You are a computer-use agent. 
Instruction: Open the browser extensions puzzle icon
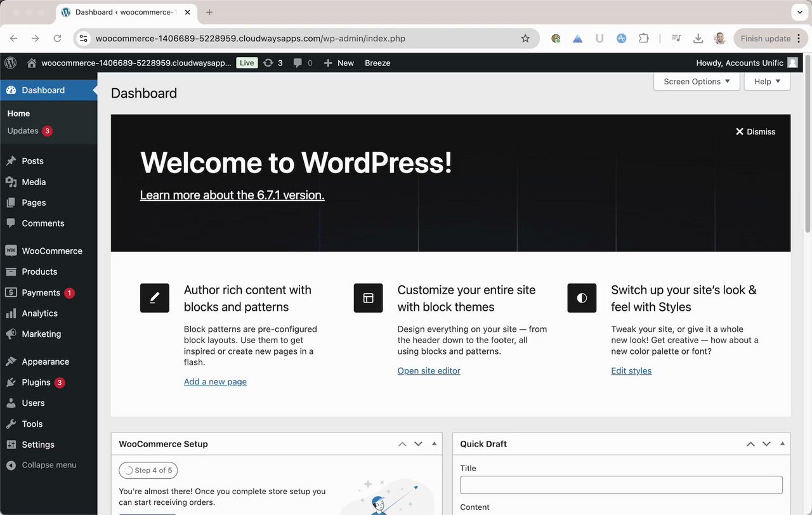click(643, 39)
